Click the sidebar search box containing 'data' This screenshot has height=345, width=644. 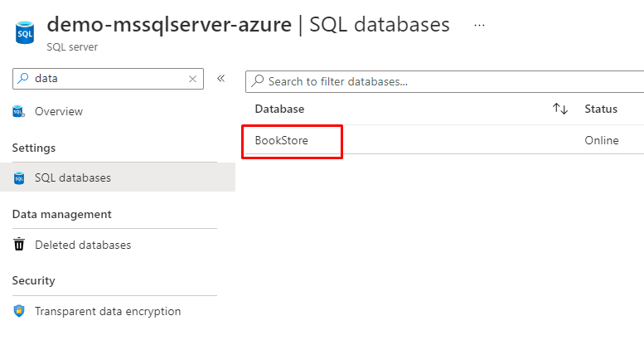(108, 78)
